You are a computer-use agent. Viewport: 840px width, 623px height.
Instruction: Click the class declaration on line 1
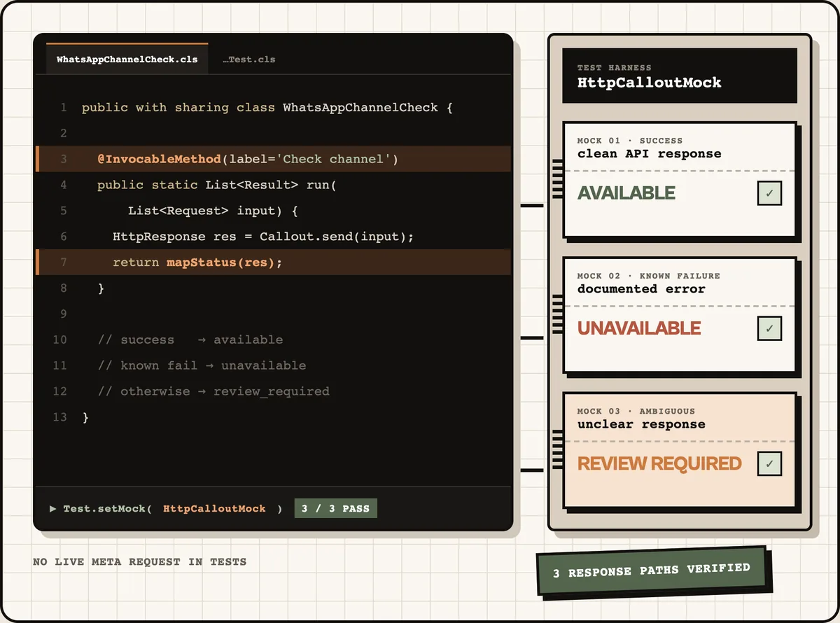pos(267,108)
